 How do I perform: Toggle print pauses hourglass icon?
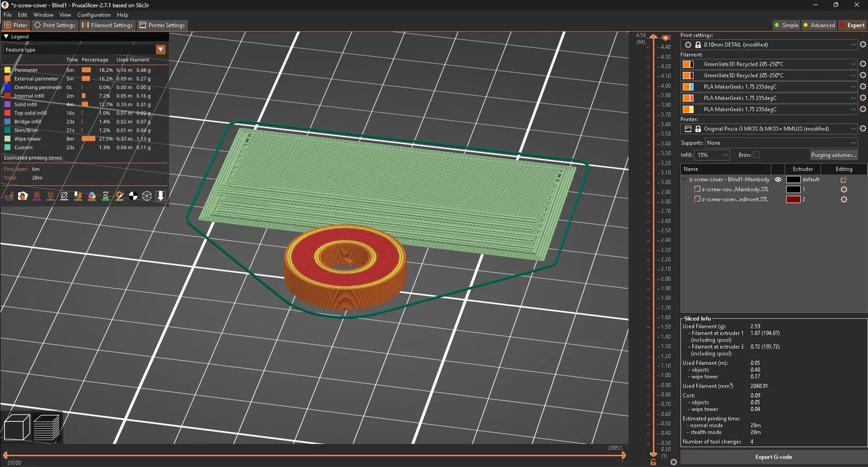(106, 196)
